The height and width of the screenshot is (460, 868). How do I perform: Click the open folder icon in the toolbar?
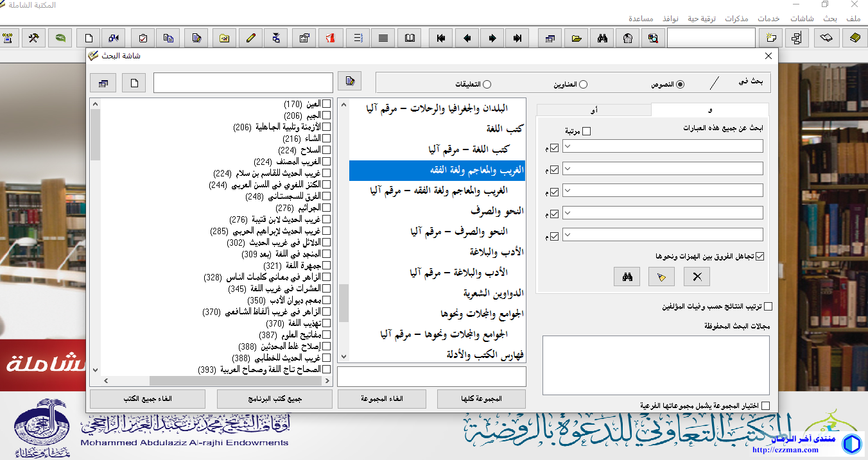coord(577,38)
